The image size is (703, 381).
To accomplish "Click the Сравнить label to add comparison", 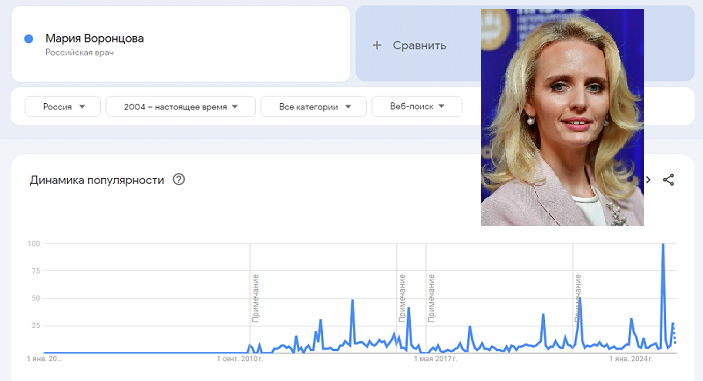I will [x=420, y=45].
